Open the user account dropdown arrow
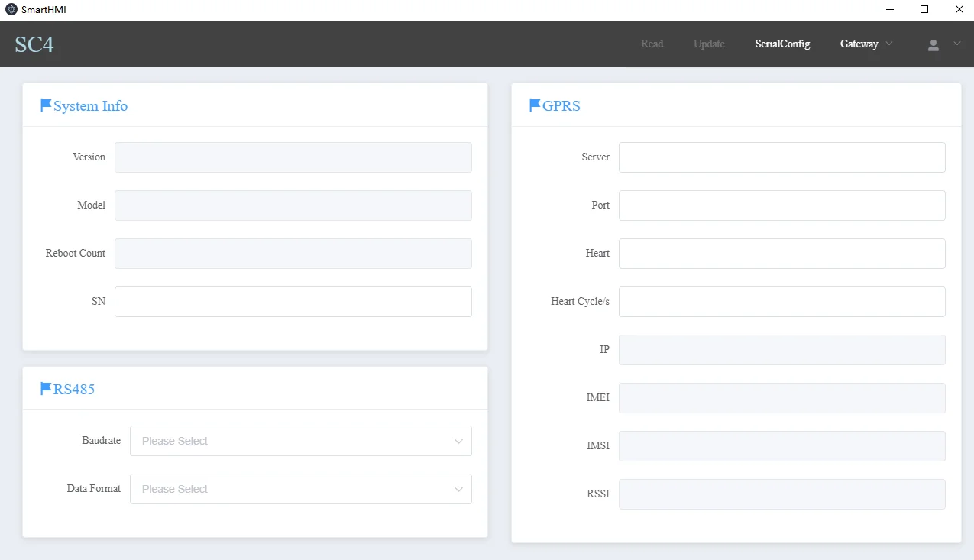The height and width of the screenshot is (560, 974). coord(957,44)
